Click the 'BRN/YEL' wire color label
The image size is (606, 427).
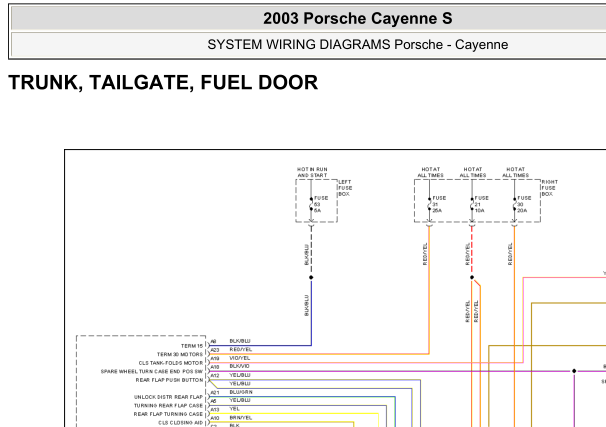[240, 418]
